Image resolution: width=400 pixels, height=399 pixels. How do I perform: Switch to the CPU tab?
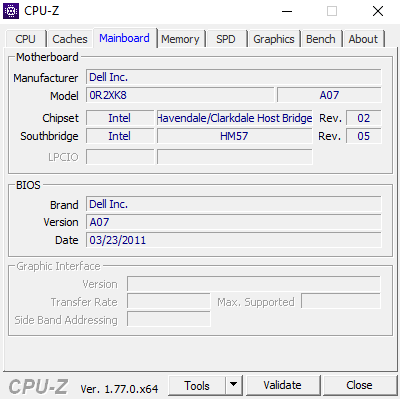point(25,39)
